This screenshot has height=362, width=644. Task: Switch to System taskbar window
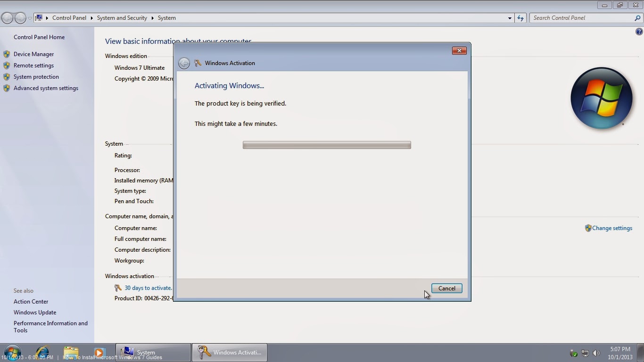pos(153,353)
